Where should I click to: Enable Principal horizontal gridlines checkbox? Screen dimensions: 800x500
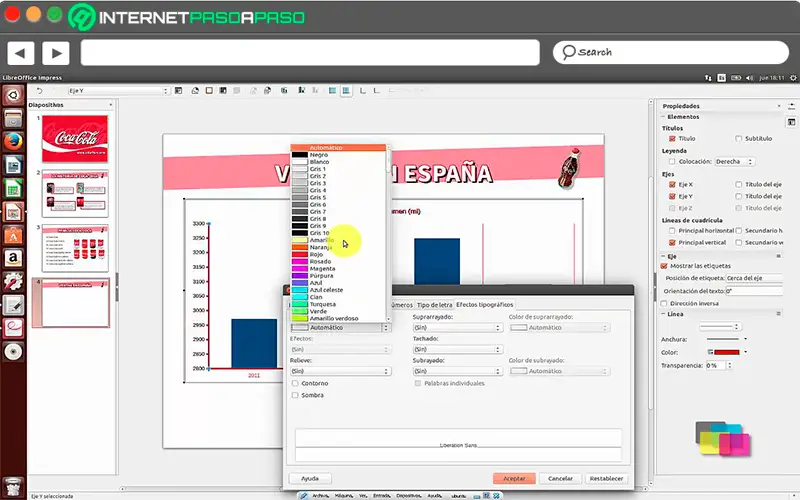[x=672, y=231]
